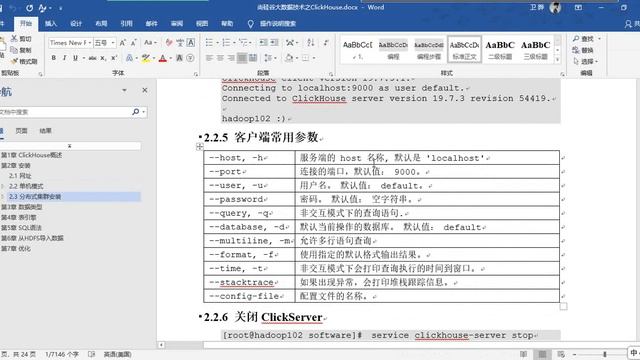Open the Asian layout (中文版式) tool

point(290,42)
